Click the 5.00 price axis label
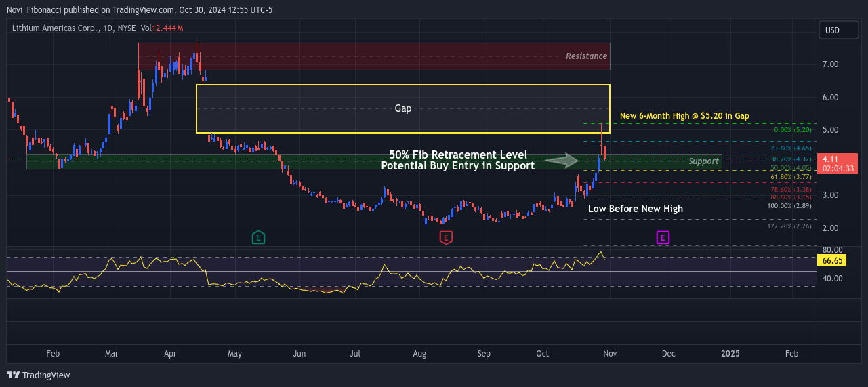This screenshot has height=387, width=868. pos(830,130)
